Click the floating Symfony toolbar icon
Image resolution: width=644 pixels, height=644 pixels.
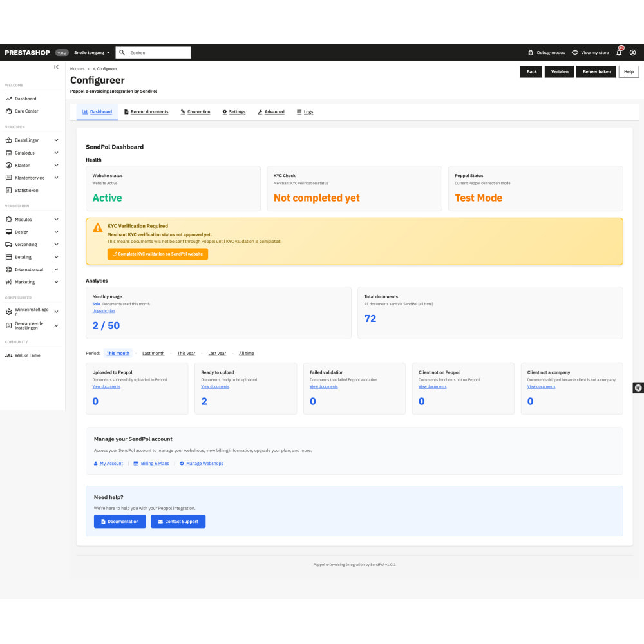pos(638,388)
